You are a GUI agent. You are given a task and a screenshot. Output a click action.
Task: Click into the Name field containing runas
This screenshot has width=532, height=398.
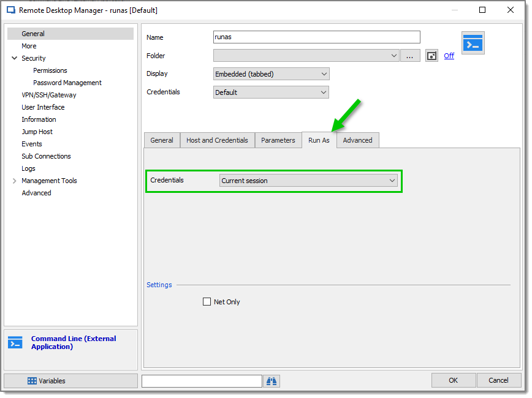317,37
